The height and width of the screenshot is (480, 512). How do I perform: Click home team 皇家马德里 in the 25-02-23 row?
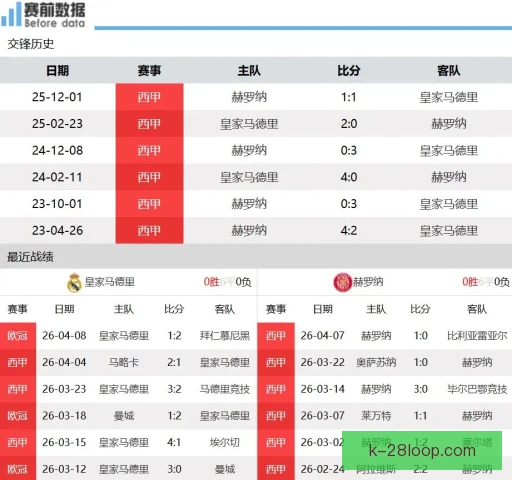249,124
